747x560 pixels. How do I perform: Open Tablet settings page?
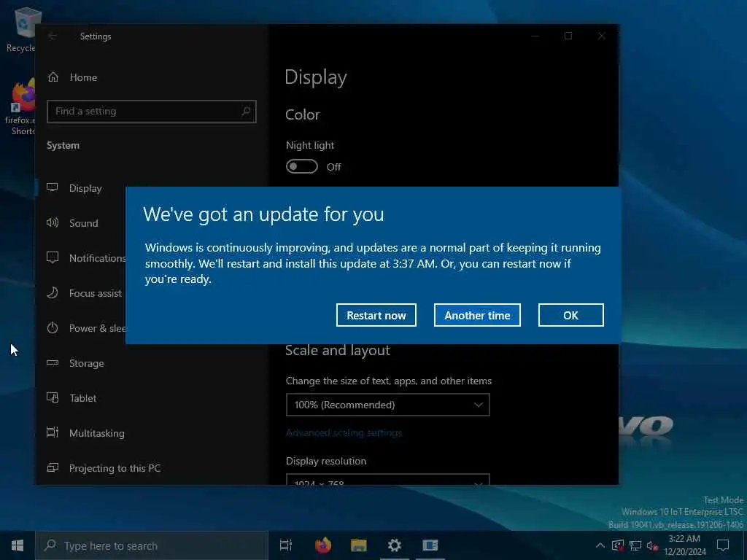(83, 398)
